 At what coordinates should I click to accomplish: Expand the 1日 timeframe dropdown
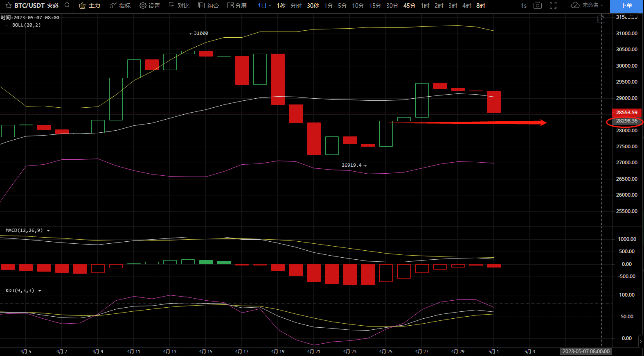tap(264, 6)
